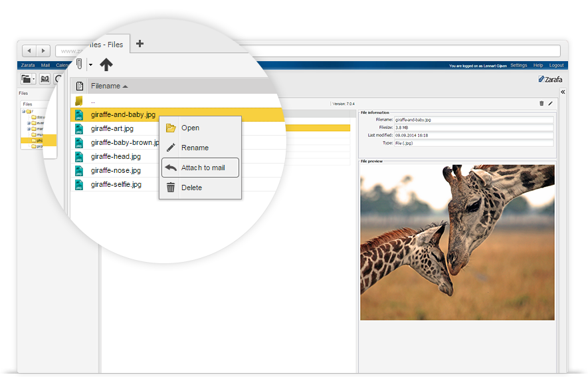Image resolution: width=588 pixels, height=377 pixels.
Task: Collapse the right panel with double chevron
Action: click(x=563, y=92)
